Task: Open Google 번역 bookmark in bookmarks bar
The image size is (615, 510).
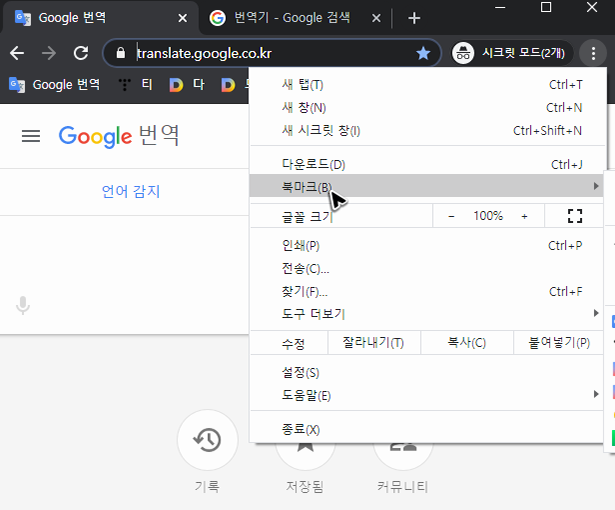Action: tap(55, 85)
